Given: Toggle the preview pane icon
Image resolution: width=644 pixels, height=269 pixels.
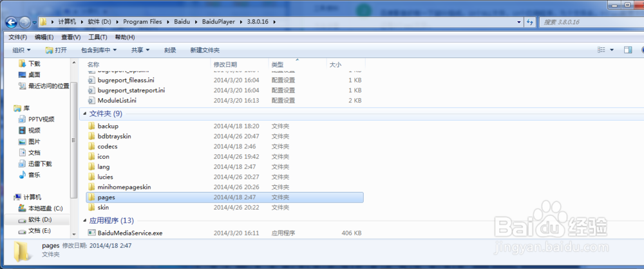Looking at the screenshot, I should 627,50.
